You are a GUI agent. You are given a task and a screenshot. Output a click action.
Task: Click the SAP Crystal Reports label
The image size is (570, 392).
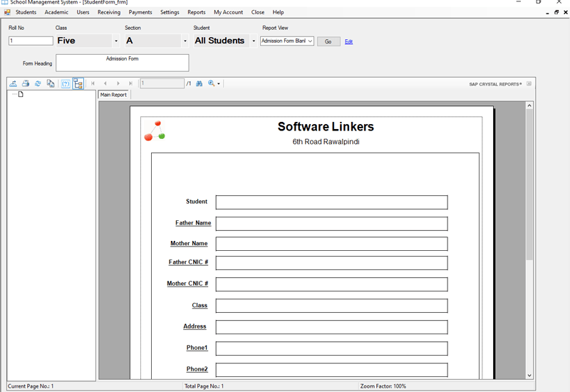[495, 84]
